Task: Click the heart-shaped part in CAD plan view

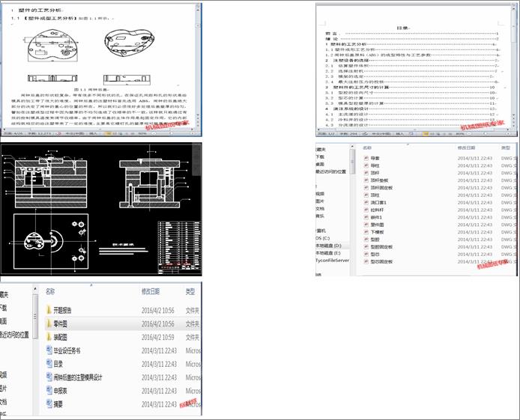Action: pyautogui.click(x=34, y=241)
